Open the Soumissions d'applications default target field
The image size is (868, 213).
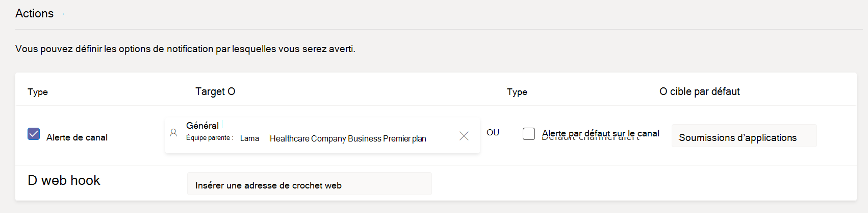coord(744,137)
